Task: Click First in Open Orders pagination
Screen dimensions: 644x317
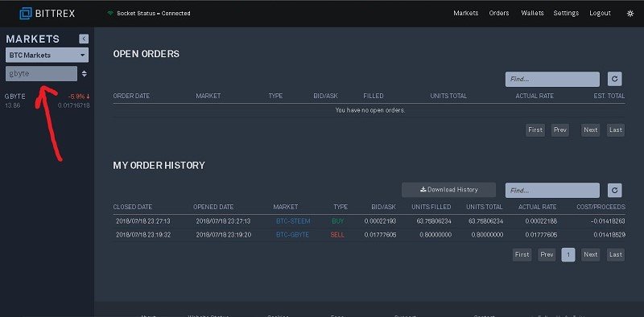Action: pos(535,130)
